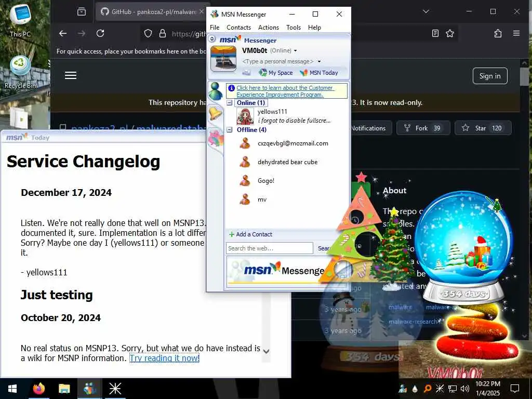The height and width of the screenshot is (399, 532).
Task: Click the offline buddy icon for cxzqevbgl@mozmail.com
Action: click(245, 143)
